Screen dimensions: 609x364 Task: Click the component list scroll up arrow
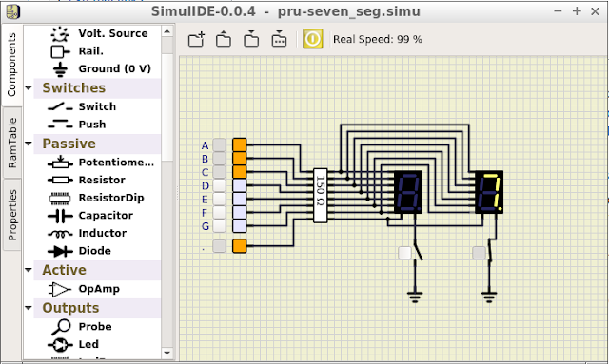tap(167, 31)
